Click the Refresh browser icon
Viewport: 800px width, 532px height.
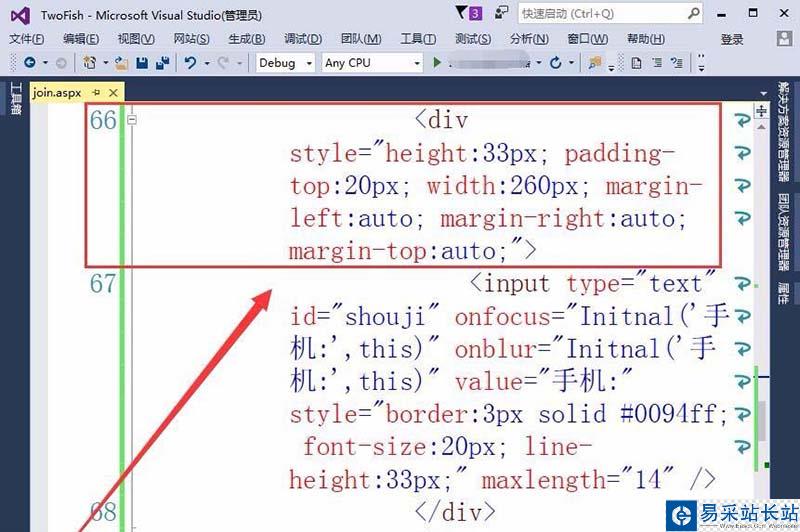(x=556, y=63)
